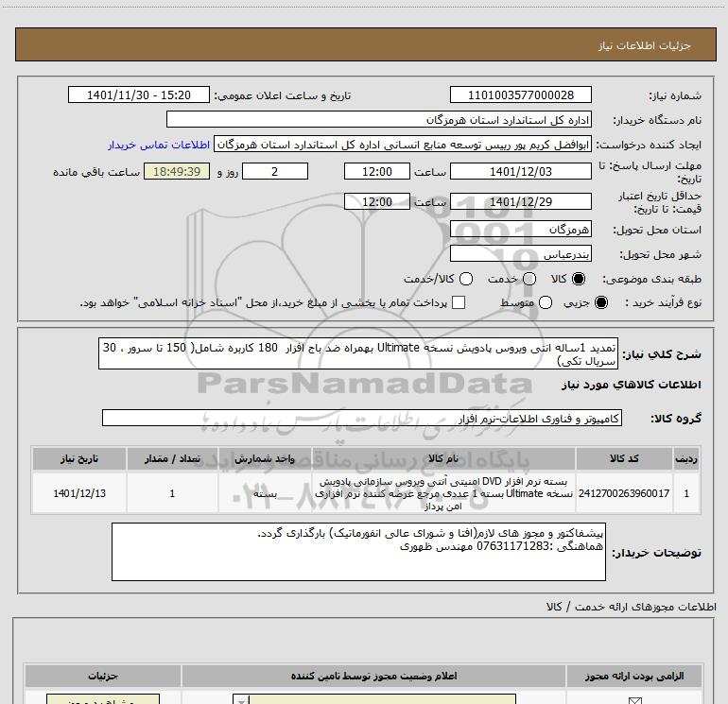This screenshot has height=704, width=728.
Task: Select the unit cell بسته
Action: pyautogui.click(x=265, y=493)
